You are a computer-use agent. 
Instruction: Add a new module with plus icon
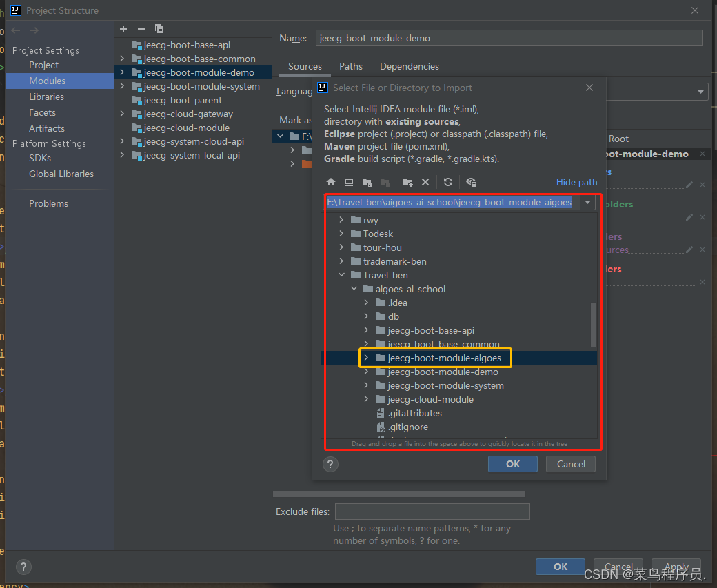(x=123, y=29)
